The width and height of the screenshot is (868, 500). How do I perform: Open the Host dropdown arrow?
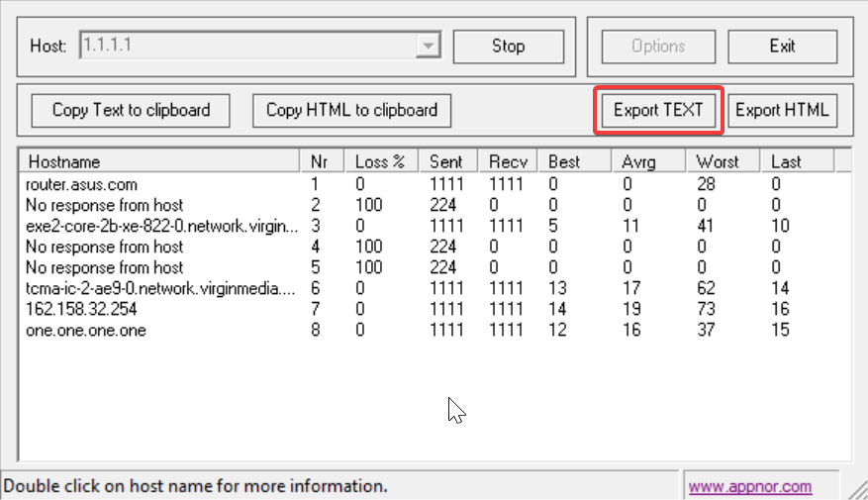click(428, 47)
